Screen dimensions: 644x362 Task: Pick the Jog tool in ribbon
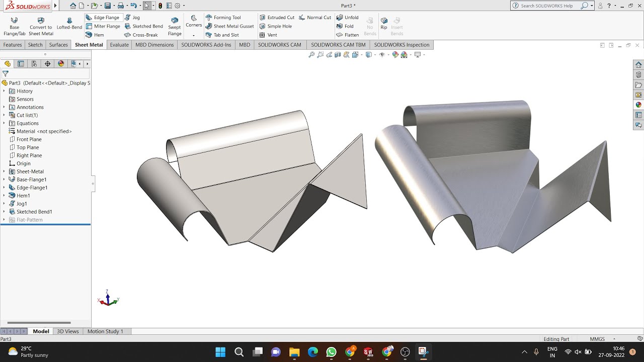pos(132,18)
